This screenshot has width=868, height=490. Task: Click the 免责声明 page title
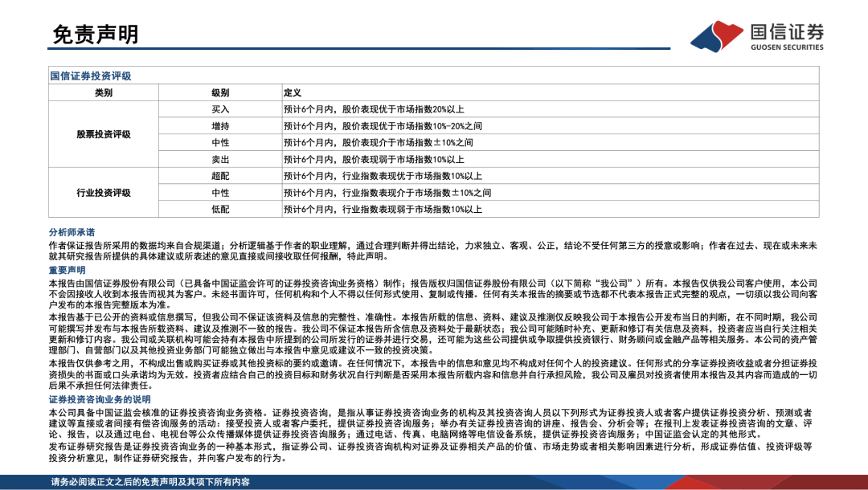point(95,35)
